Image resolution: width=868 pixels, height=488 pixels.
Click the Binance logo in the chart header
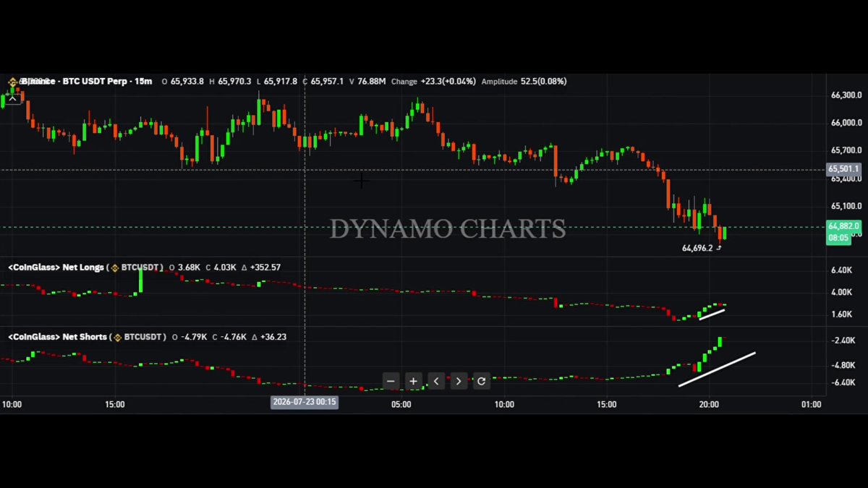12,82
